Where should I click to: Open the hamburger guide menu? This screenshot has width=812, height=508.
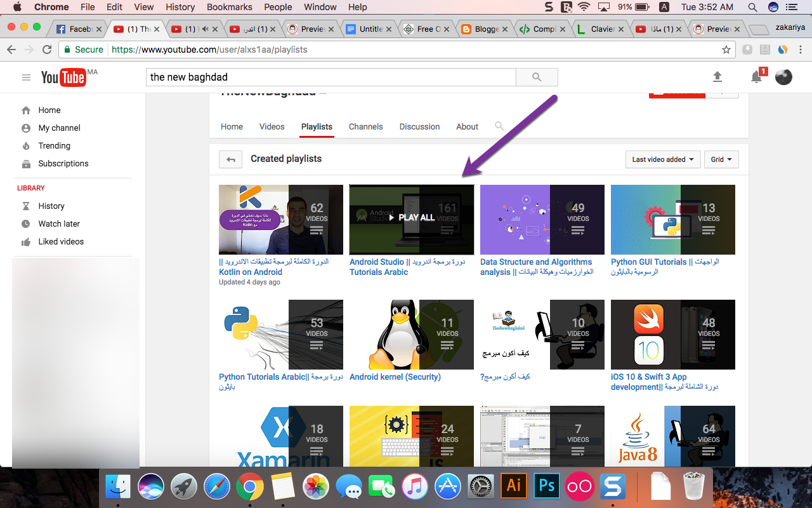coord(26,77)
